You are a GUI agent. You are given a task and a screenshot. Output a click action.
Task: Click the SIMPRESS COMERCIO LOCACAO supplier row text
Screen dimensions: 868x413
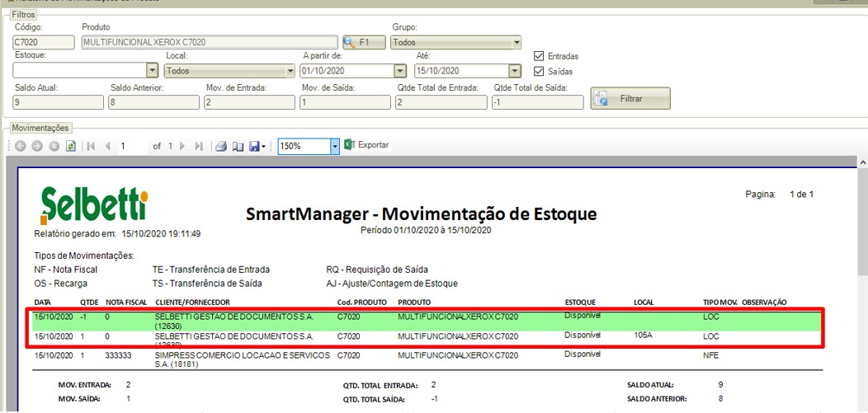(x=243, y=359)
